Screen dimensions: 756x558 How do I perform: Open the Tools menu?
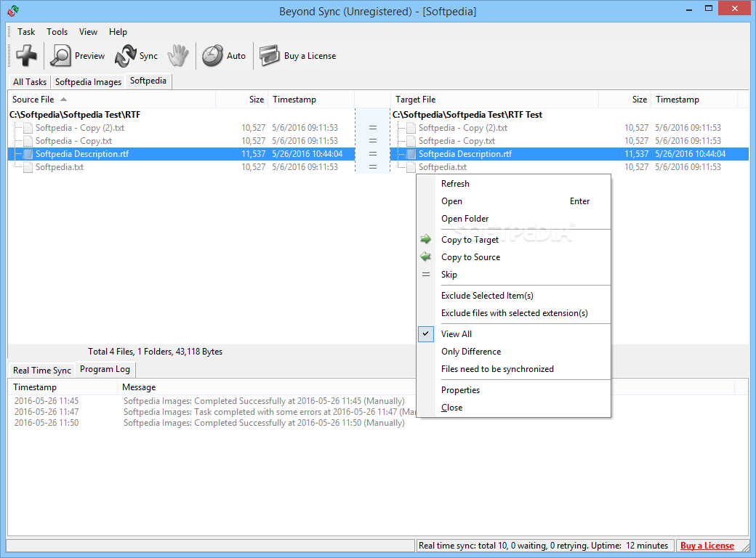click(x=57, y=32)
